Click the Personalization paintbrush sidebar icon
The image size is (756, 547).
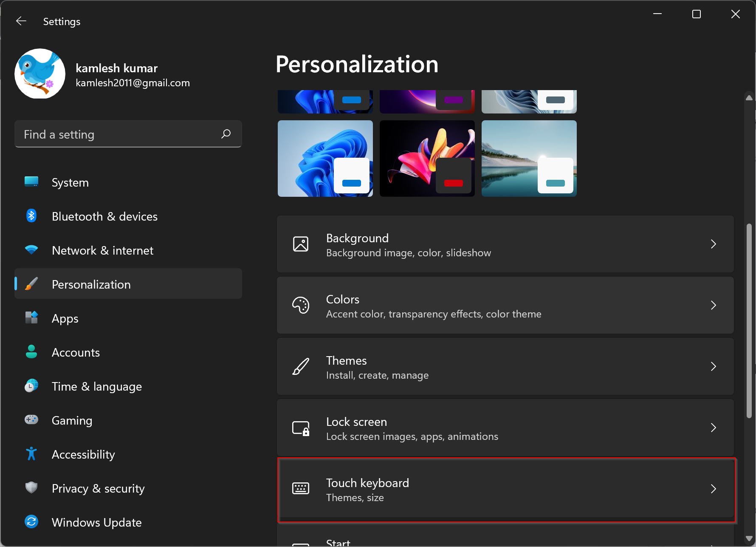point(31,284)
